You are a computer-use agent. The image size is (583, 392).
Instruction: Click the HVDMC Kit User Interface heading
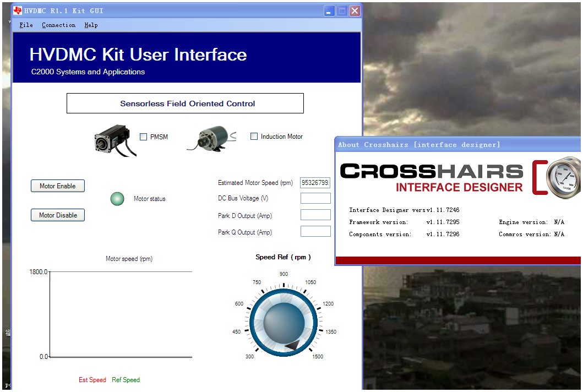coord(138,55)
